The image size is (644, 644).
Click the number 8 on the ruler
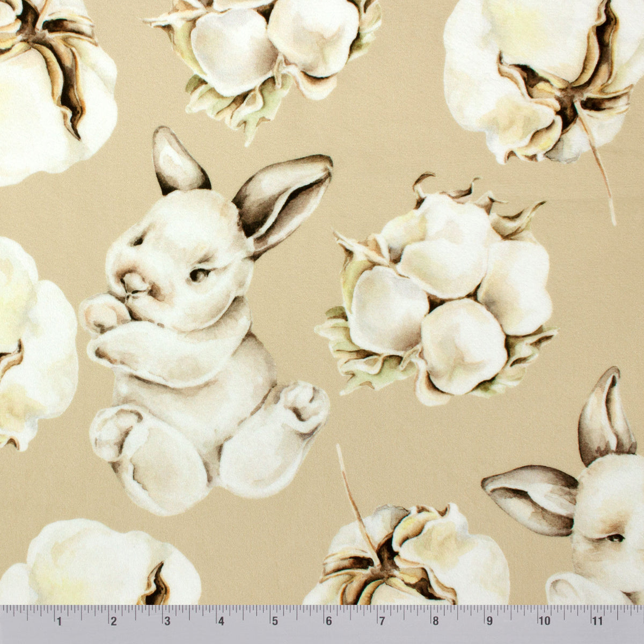click(435, 621)
